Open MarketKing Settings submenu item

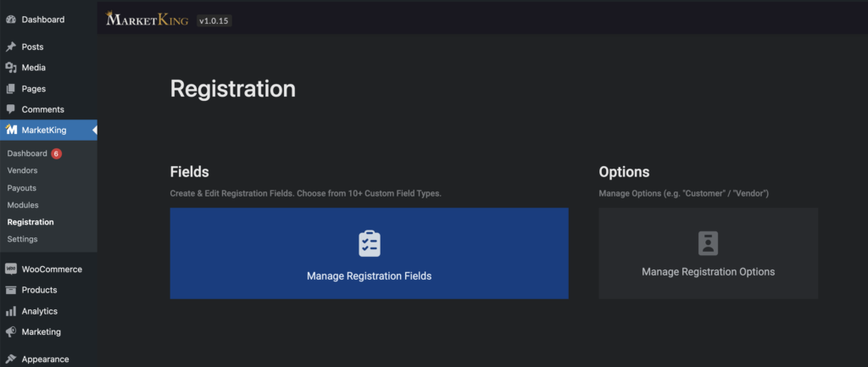click(22, 239)
